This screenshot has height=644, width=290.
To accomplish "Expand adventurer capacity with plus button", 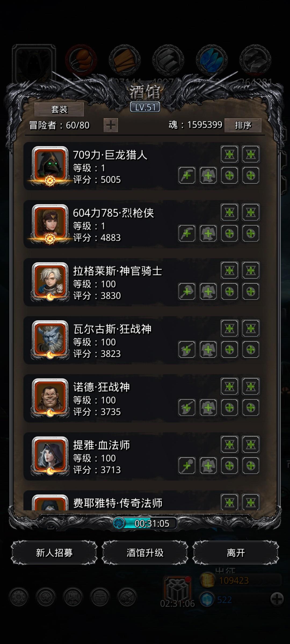I will point(111,125).
